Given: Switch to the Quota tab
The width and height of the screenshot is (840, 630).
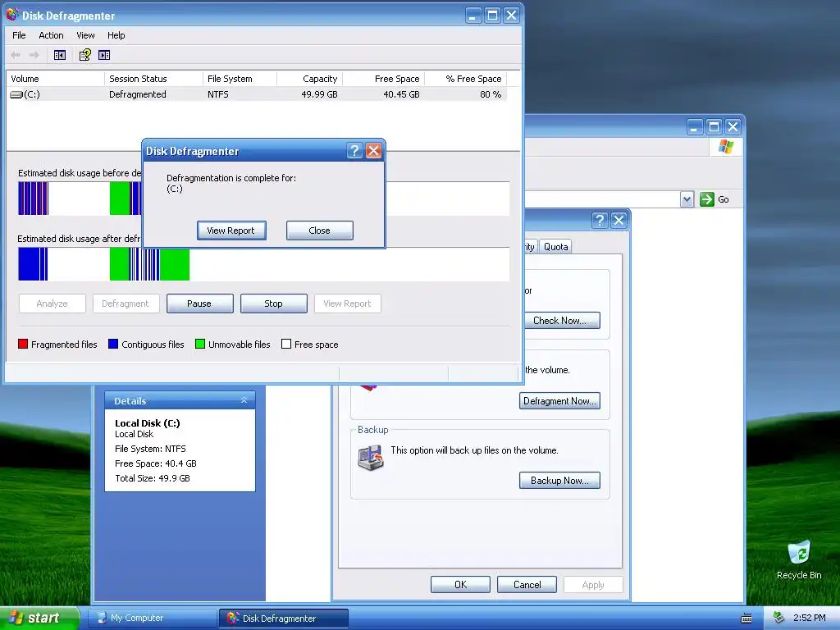Looking at the screenshot, I should coord(555,246).
